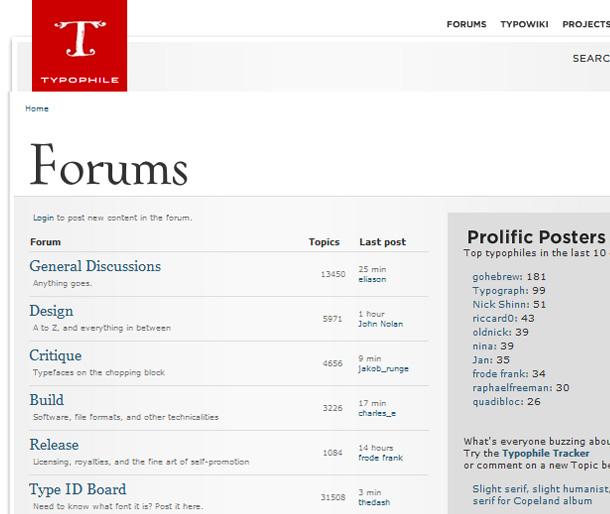Click the Topics column header
The width and height of the screenshot is (610, 514).
pos(324,242)
